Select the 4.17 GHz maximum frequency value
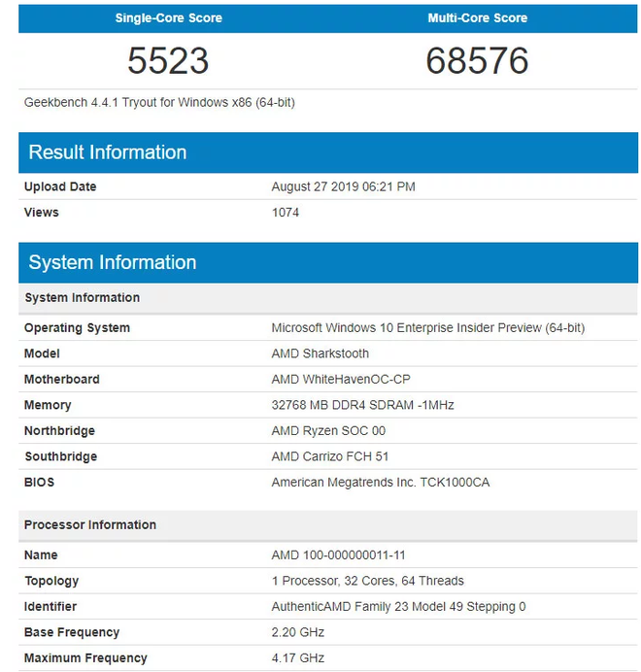641x672 pixels. click(297, 657)
